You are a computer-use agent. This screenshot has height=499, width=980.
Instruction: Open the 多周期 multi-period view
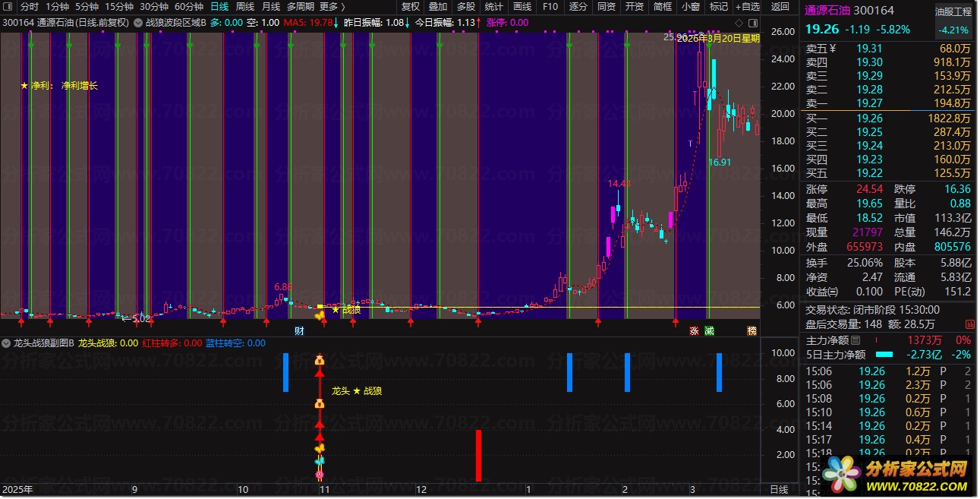click(x=301, y=7)
